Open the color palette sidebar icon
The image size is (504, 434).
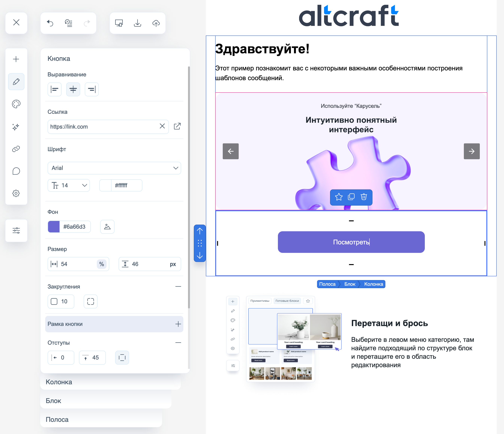(x=16, y=104)
